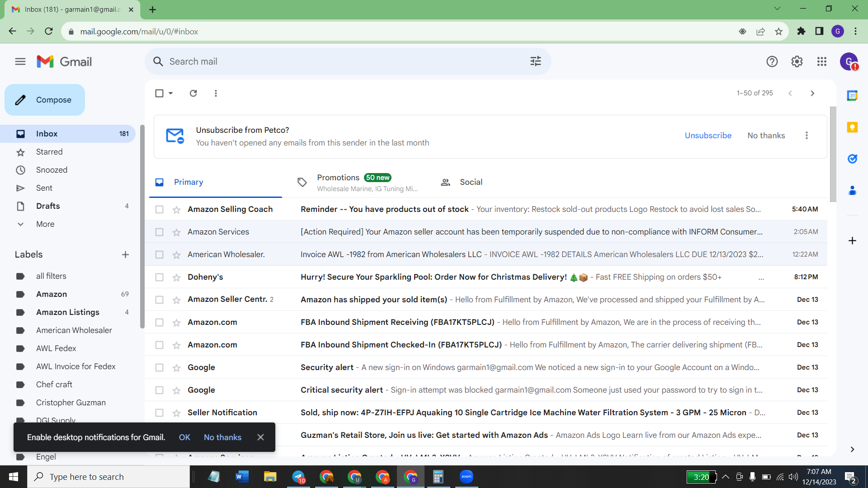Toggle the select-all emails checkbox
The height and width of the screenshot is (488, 868).
point(159,93)
